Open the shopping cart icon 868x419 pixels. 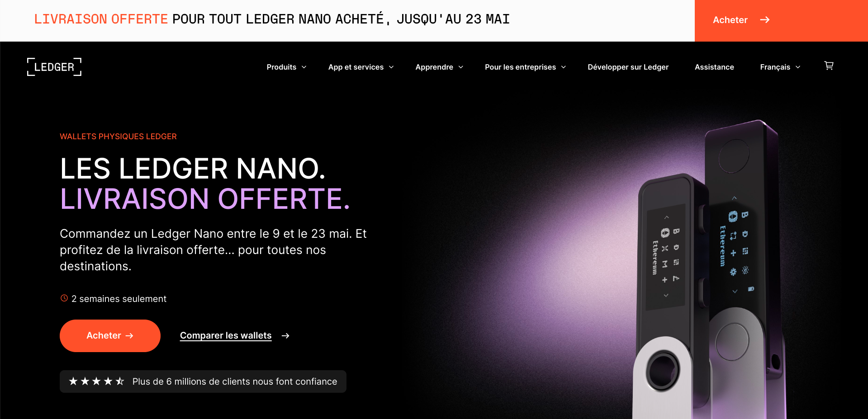point(829,66)
